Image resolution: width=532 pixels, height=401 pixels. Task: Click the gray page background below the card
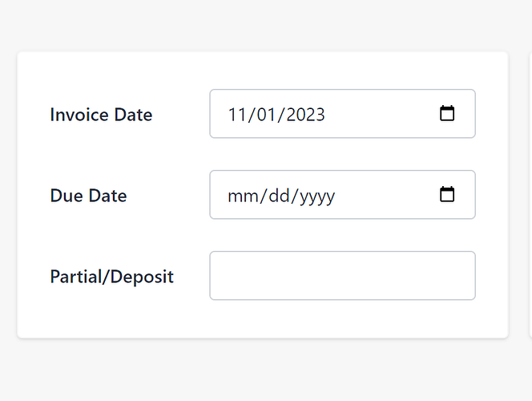[x=263, y=371]
